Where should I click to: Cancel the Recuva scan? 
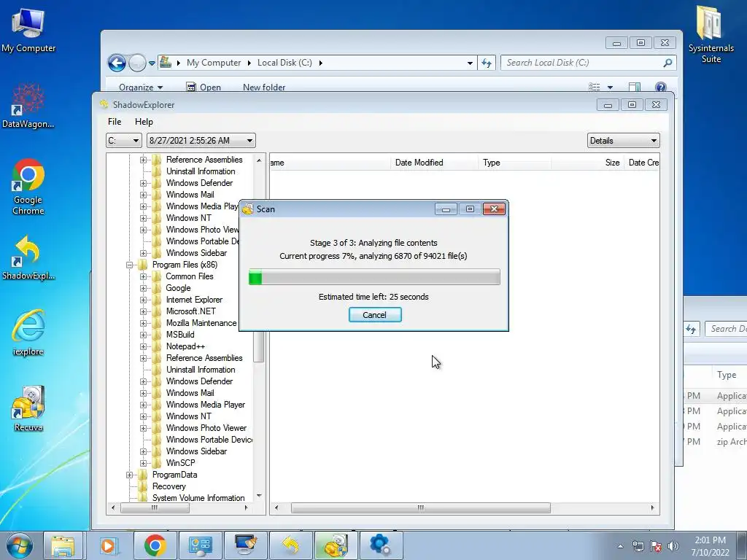click(x=375, y=315)
